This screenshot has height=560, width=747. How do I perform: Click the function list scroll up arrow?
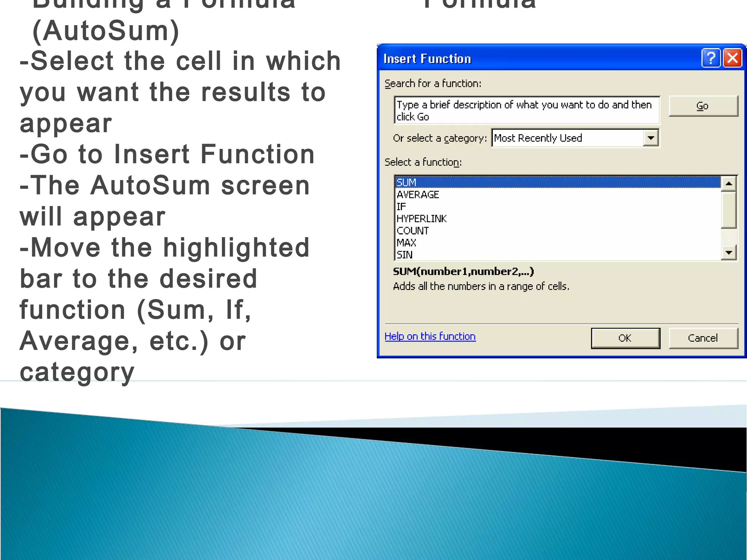pos(728,183)
